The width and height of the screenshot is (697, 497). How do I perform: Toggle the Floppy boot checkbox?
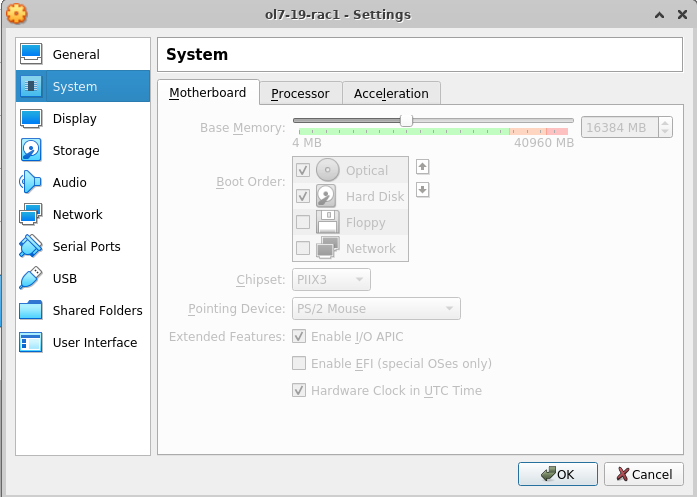[x=303, y=222]
